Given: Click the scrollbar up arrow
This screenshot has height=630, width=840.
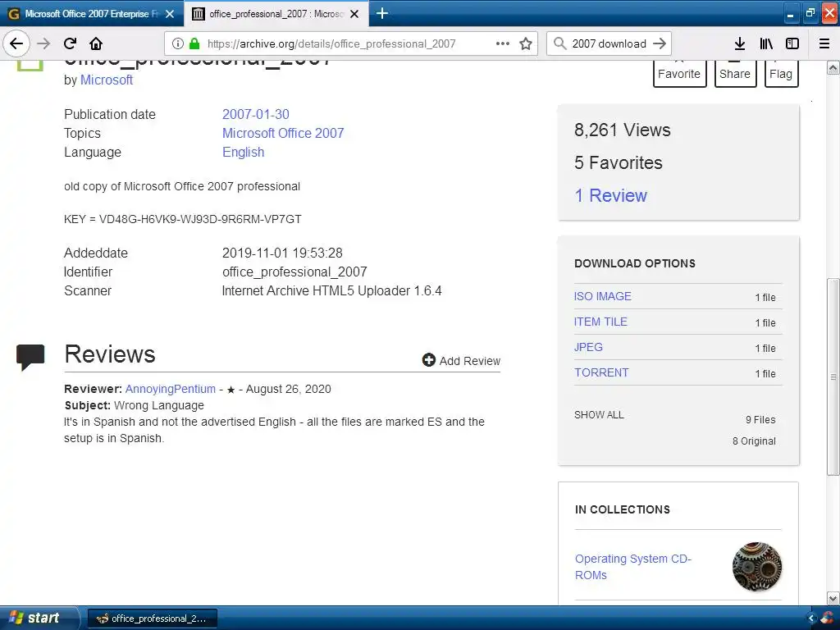Looking at the screenshot, I should 833,68.
